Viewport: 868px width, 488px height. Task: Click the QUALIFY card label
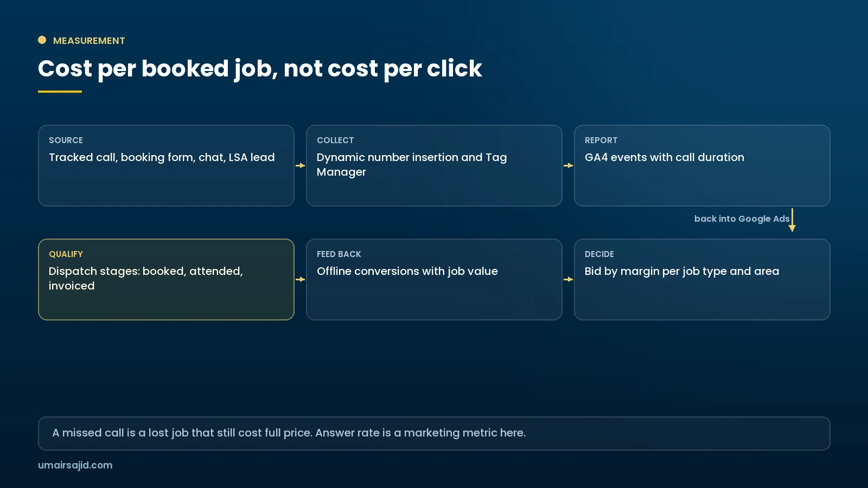pyautogui.click(x=66, y=254)
